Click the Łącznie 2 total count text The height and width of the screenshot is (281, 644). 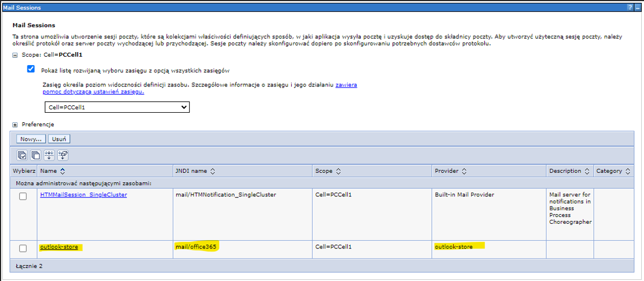29,266
